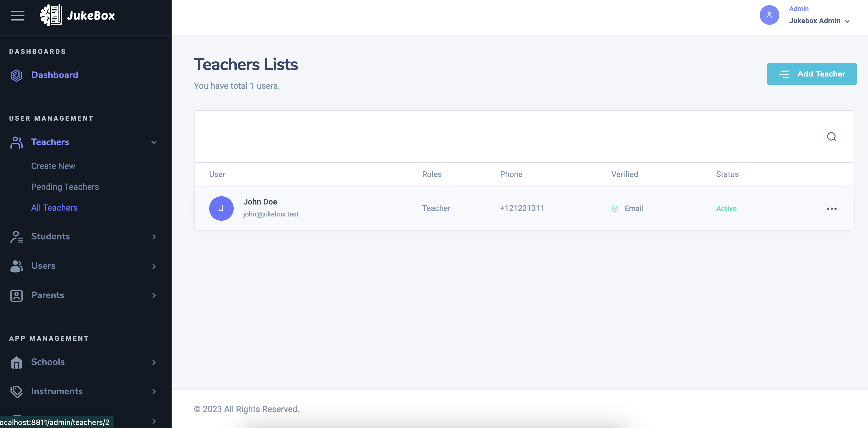868x428 pixels.
Task: Click John Doe's "J" avatar circle
Action: click(x=221, y=208)
